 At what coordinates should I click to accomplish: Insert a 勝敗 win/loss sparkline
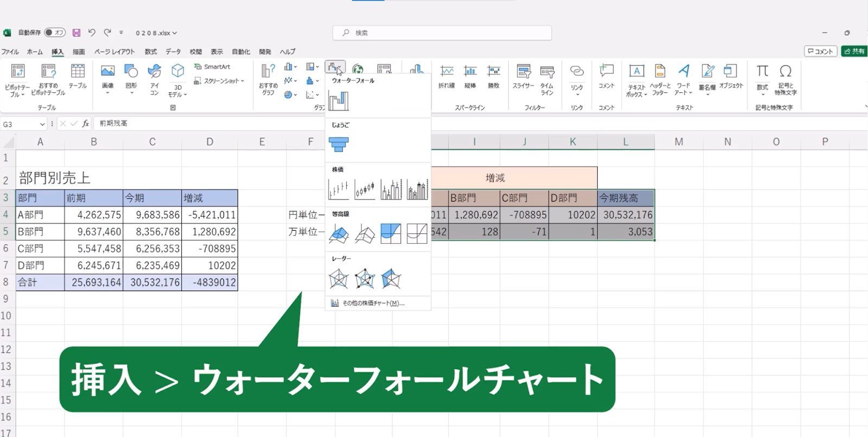tap(493, 77)
